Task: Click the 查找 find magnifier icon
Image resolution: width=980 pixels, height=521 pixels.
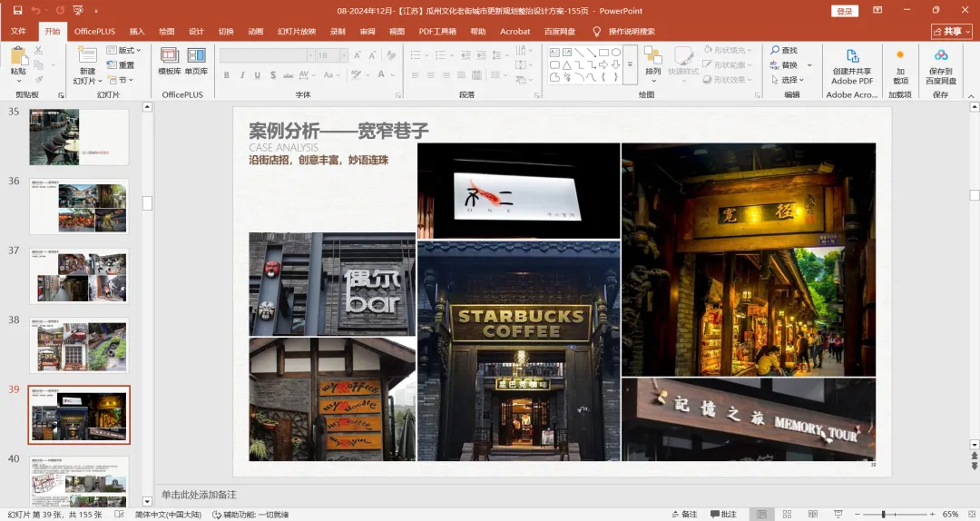Action: pos(777,51)
